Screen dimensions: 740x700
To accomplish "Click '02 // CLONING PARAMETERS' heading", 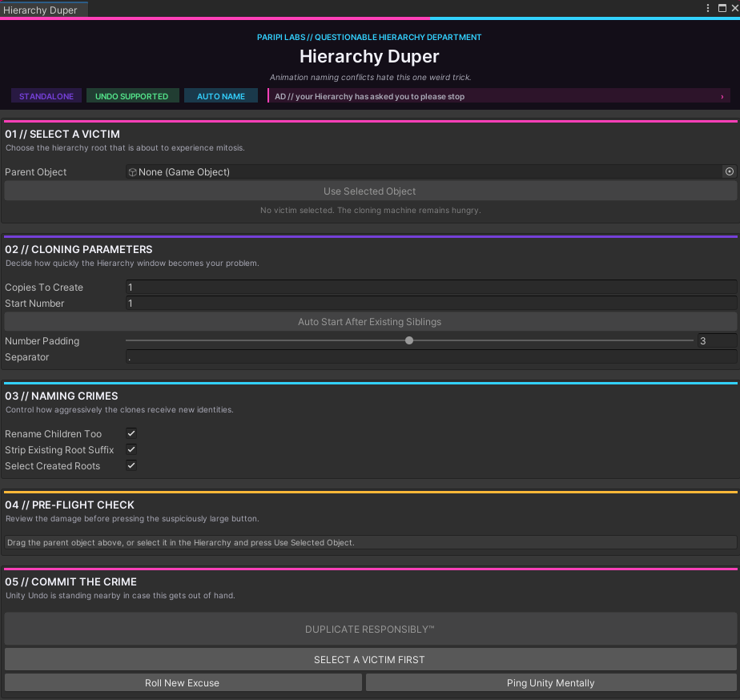I will 78,249.
